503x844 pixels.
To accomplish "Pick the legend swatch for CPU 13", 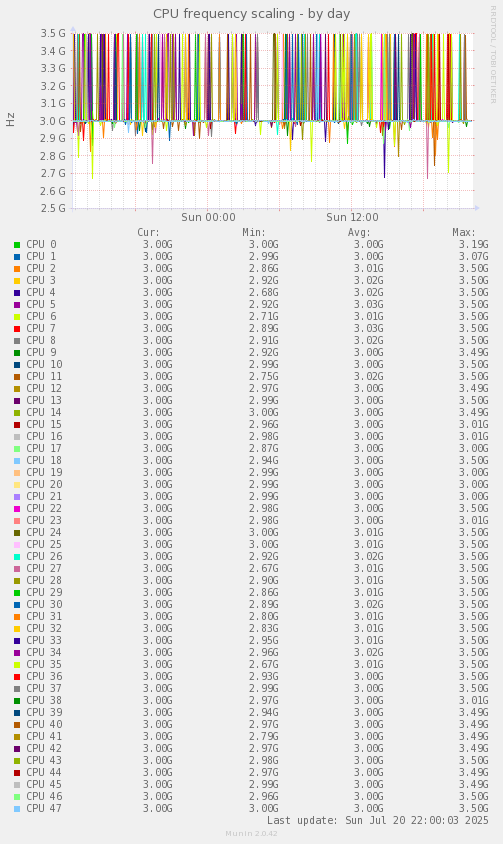I will click(17, 401).
